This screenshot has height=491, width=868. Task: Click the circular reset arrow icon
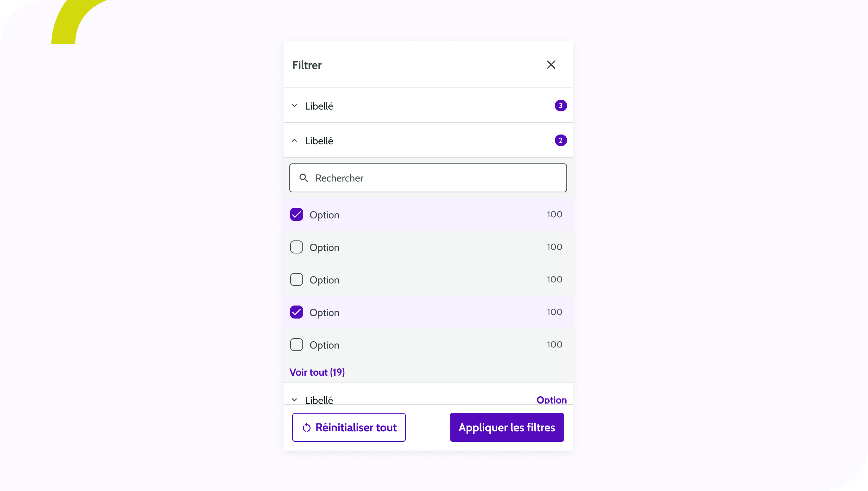tap(307, 427)
